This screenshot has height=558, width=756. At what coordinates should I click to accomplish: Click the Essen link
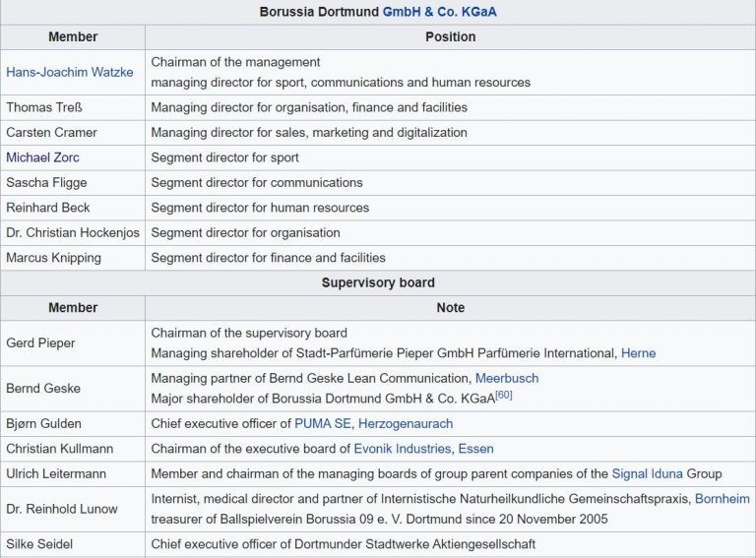pyautogui.click(x=475, y=449)
